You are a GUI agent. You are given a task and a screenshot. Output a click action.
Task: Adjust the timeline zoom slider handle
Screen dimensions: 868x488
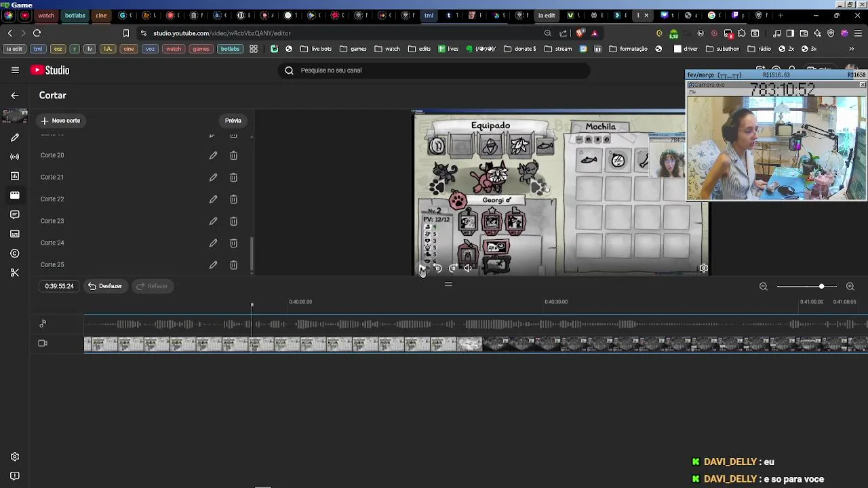821,287
